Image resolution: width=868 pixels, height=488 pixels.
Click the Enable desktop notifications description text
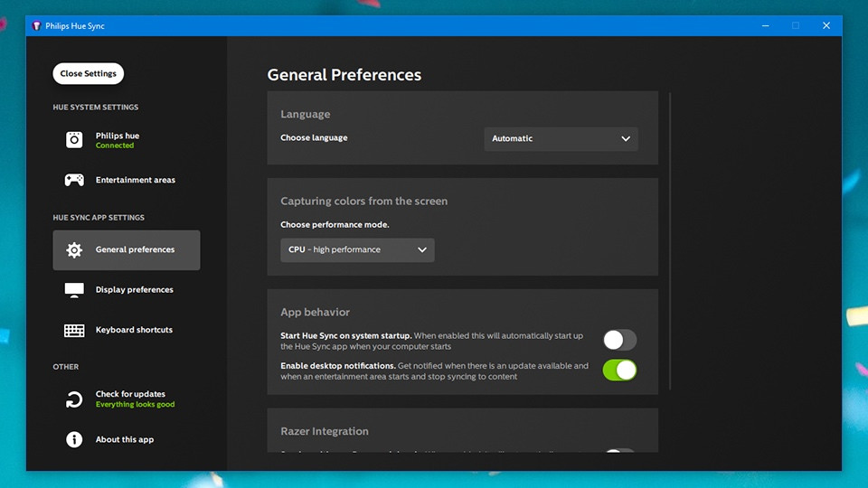[x=434, y=371]
